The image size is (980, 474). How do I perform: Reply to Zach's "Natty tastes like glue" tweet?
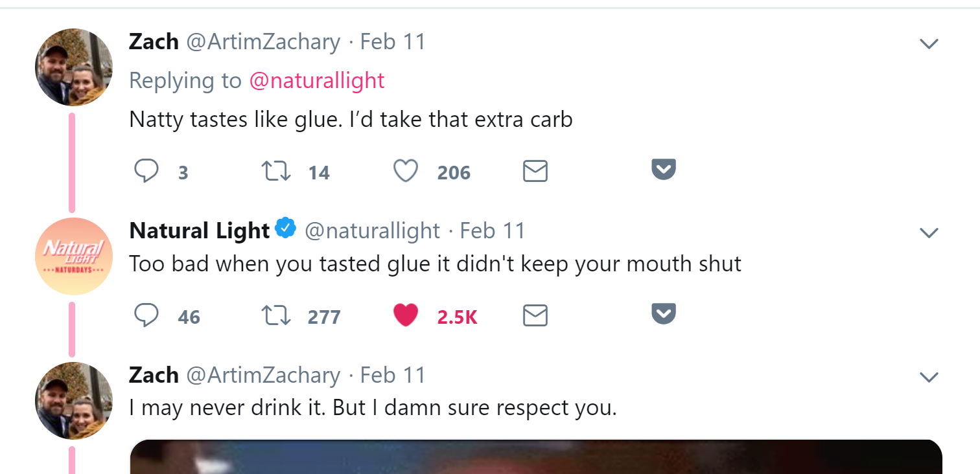(x=146, y=172)
